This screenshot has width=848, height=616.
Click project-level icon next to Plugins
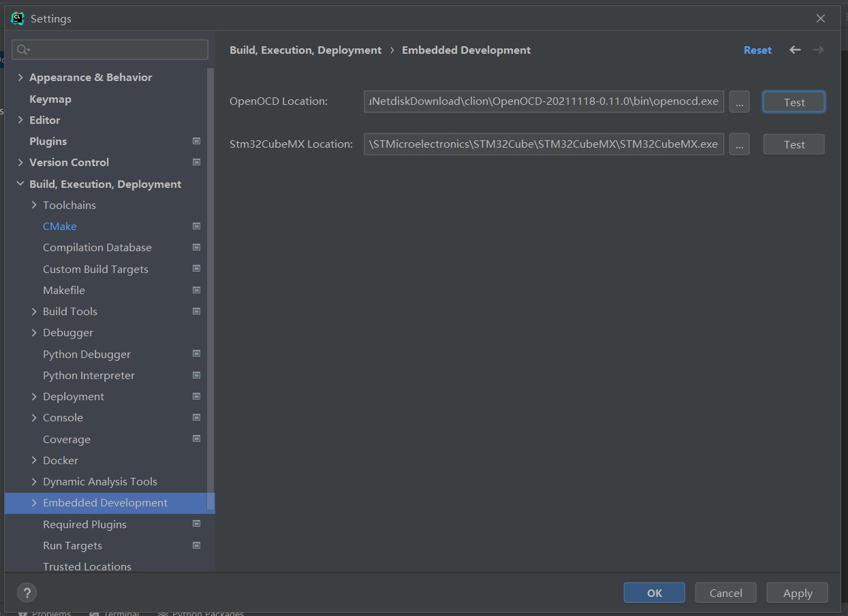click(196, 141)
